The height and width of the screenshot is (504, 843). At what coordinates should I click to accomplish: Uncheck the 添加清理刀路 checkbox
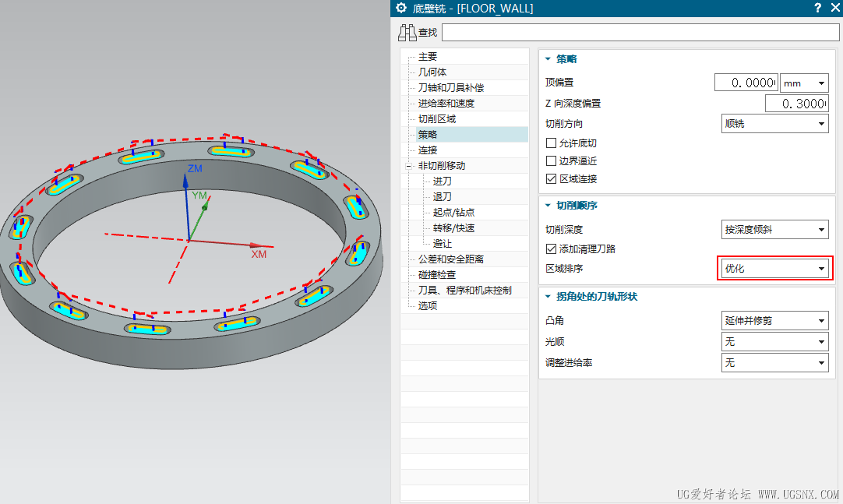551,248
